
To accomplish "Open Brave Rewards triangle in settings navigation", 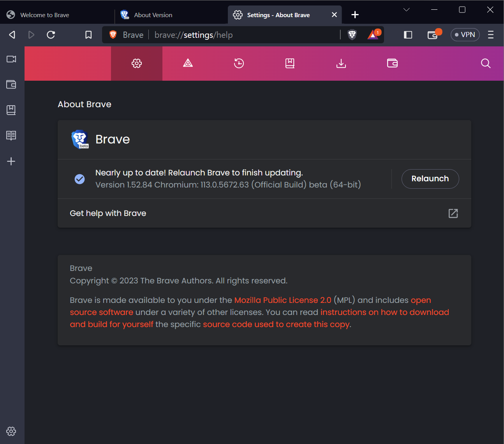I will (x=188, y=64).
